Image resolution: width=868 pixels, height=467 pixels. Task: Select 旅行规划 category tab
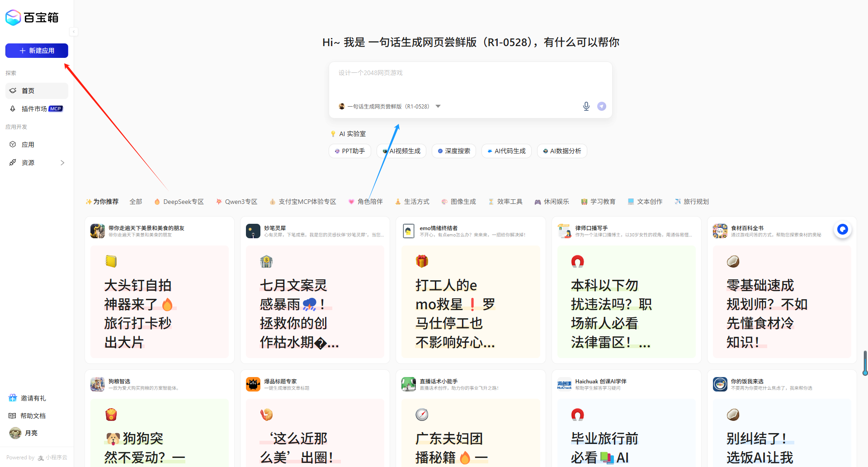(x=692, y=202)
